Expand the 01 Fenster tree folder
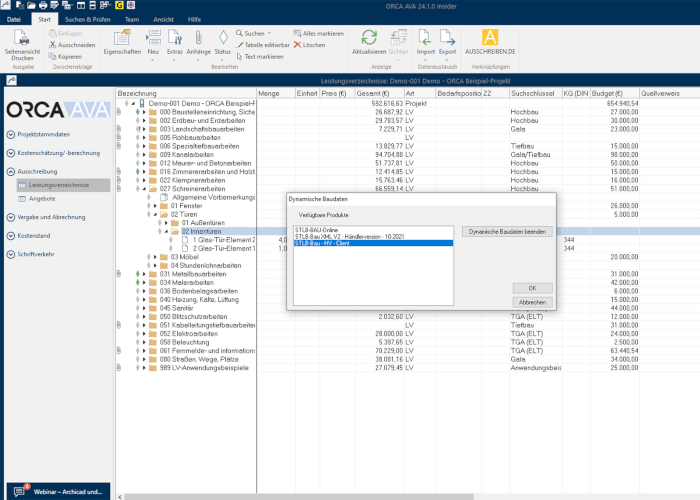This screenshot has height=500, width=700. (155, 206)
